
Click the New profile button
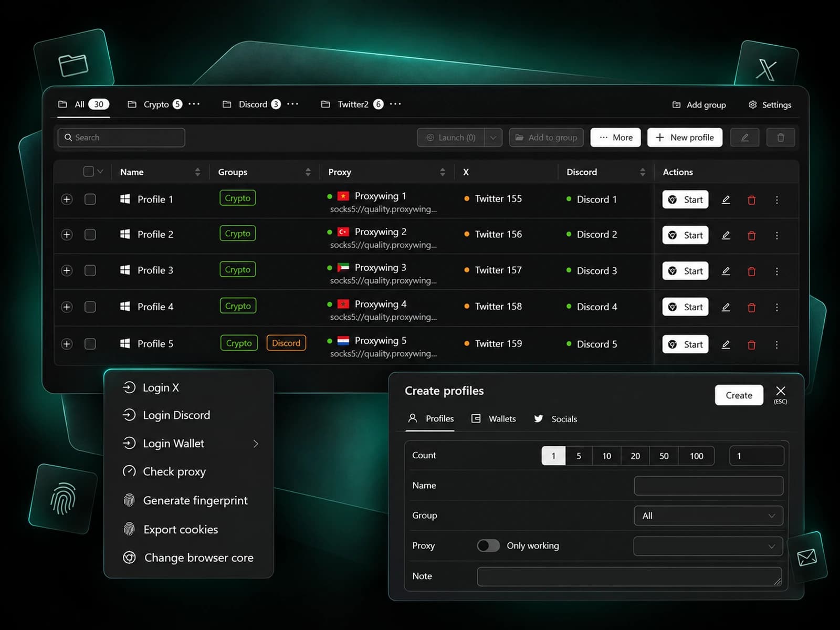(x=685, y=138)
